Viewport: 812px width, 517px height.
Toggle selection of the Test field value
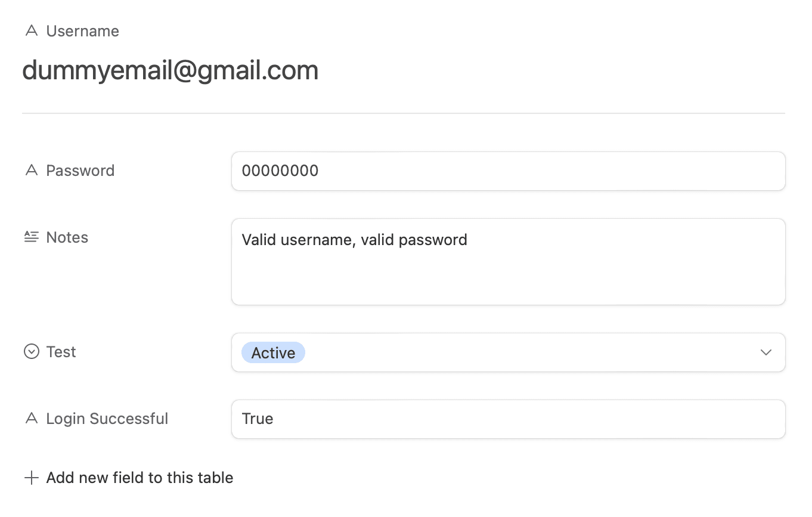click(273, 352)
